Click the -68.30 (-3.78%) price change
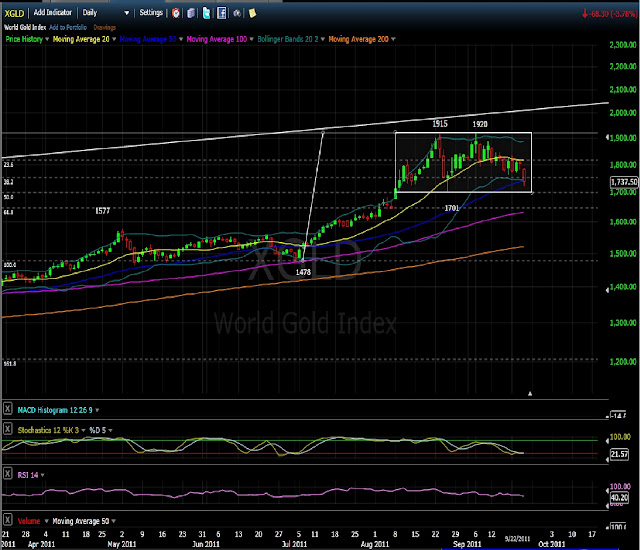 pos(609,14)
